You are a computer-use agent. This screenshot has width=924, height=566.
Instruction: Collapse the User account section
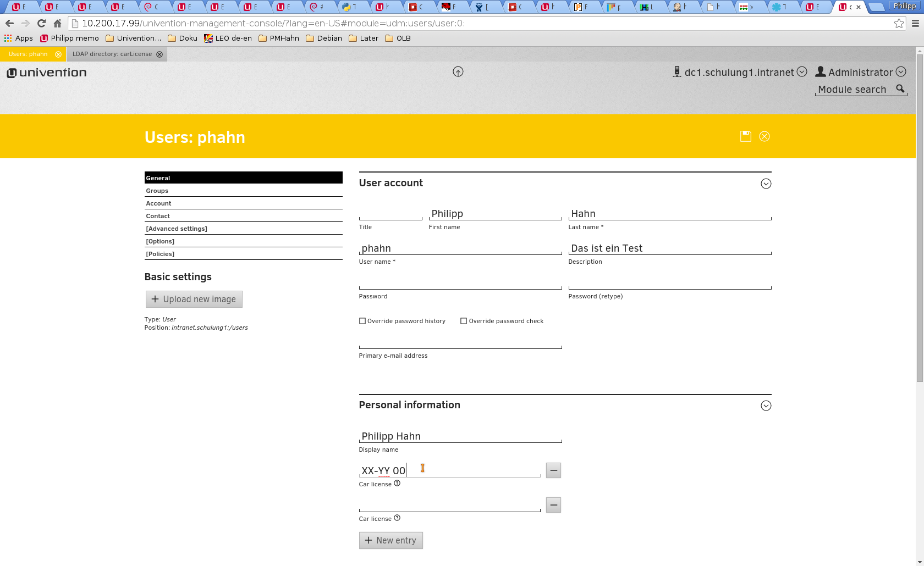766,184
